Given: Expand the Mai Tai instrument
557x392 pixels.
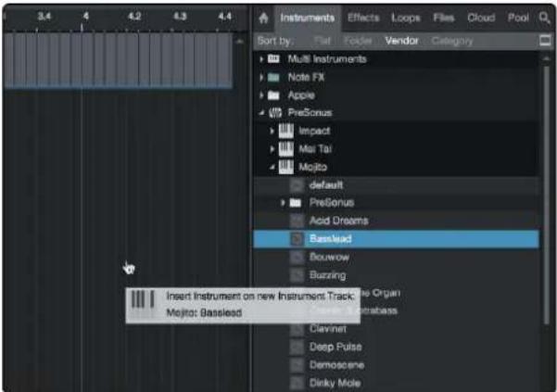Looking at the screenshot, I should [x=272, y=149].
